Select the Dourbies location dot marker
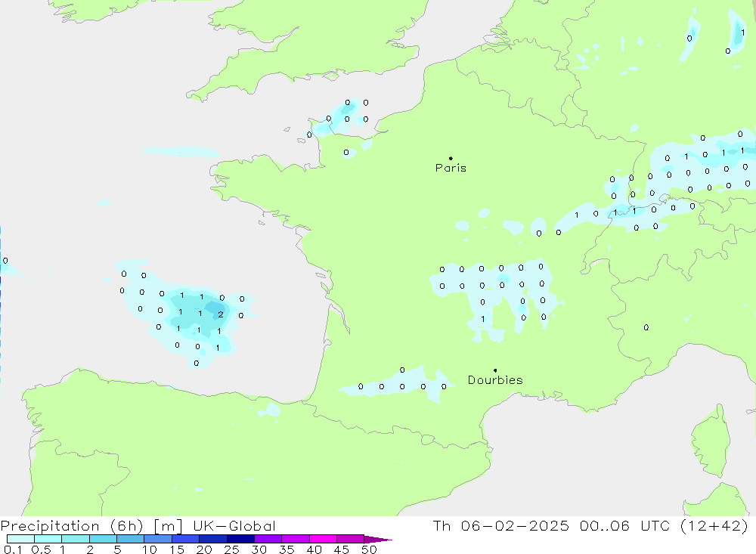Viewport: 756px width, 554px height. 495,370
